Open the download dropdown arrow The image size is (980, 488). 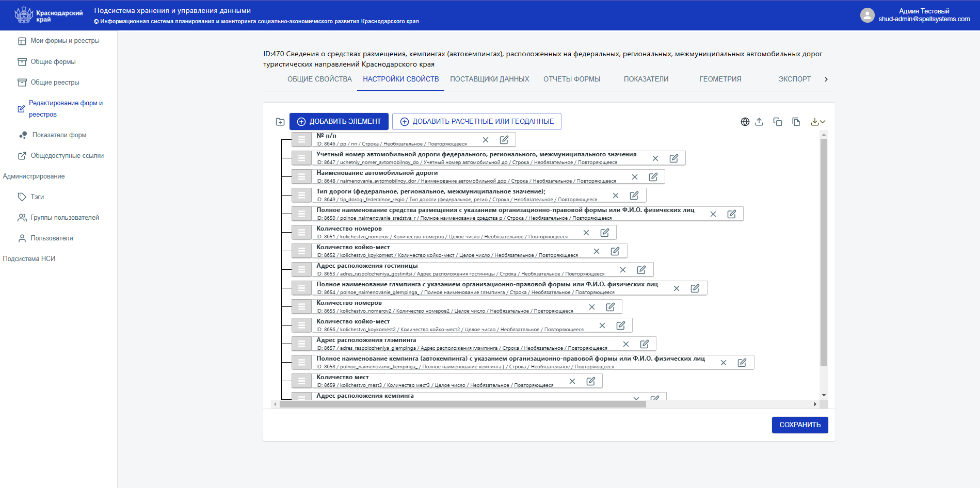[x=823, y=122]
